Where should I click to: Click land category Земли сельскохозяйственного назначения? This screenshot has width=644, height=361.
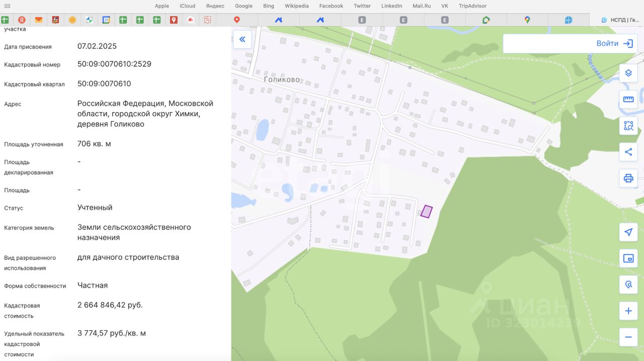click(134, 232)
